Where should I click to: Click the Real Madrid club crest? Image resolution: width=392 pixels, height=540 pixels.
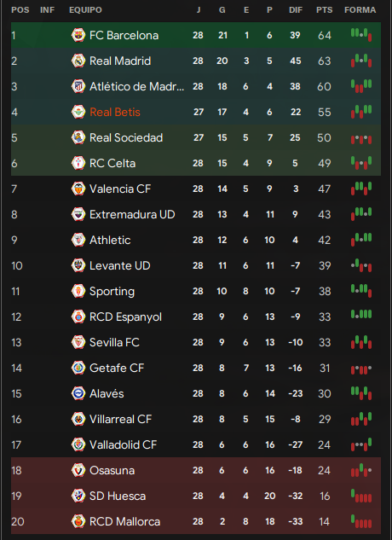click(78, 61)
